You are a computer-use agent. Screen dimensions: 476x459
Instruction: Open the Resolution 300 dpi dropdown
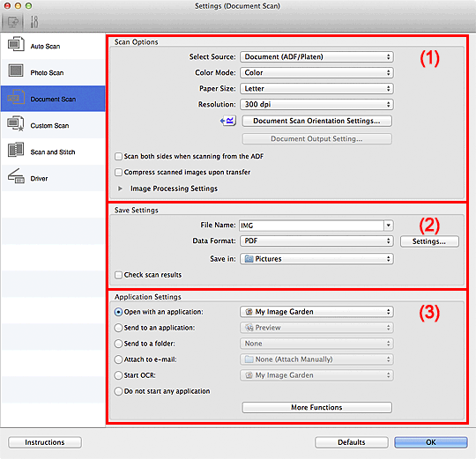click(x=316, y=104)
